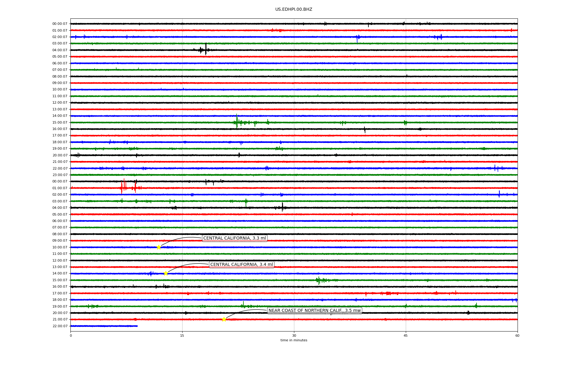
Task: Click the topmost 00:00:07 time label
Action: pos(60,24)
